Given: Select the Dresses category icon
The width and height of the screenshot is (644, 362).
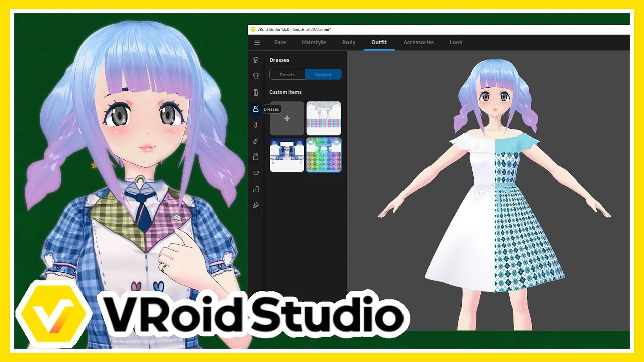Looking at the screenshot, I should pyautogui.click(x=256, y=109).
